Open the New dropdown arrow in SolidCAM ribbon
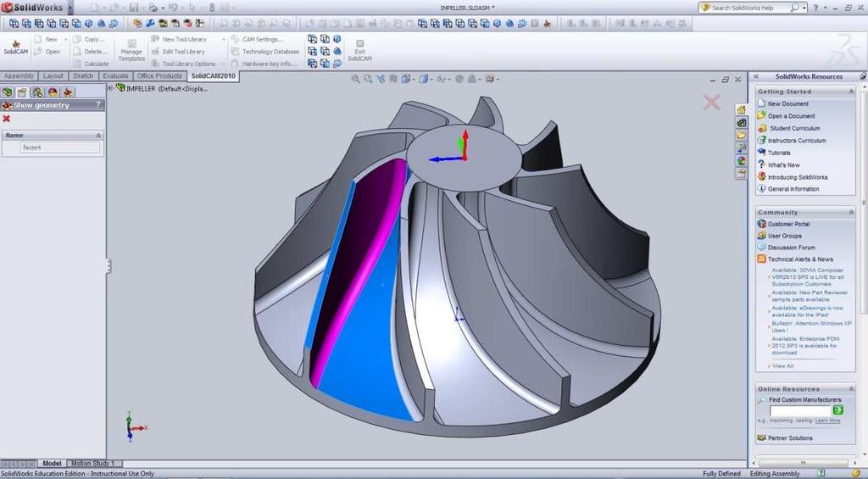The height and width of the screenshot is (479, 868). click(x=65, y=39)
